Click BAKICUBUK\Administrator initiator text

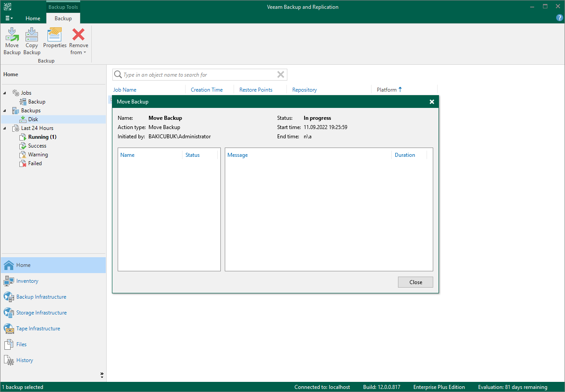click(x=179, y=137)
